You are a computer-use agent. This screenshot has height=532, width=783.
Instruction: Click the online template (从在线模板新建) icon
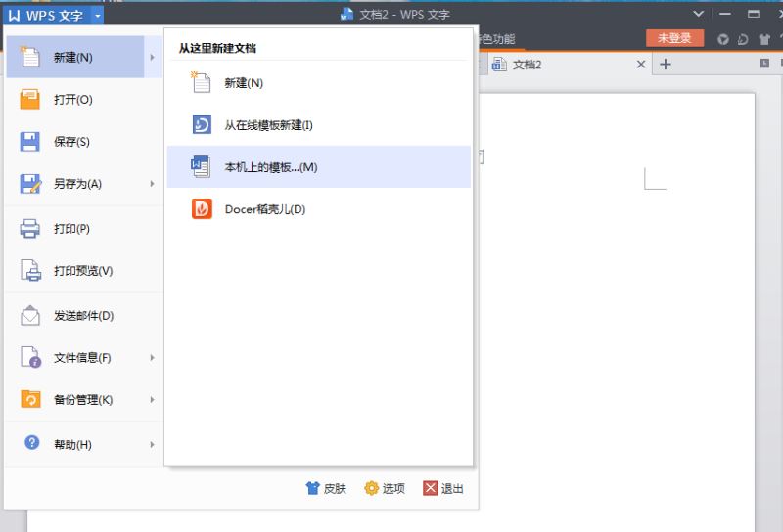(x=202, y=125)
